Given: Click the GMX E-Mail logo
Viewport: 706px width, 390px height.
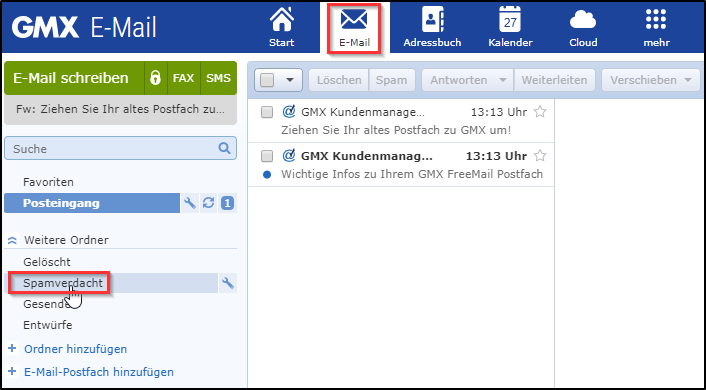Looking at the screenshot, I should (84, 27).
